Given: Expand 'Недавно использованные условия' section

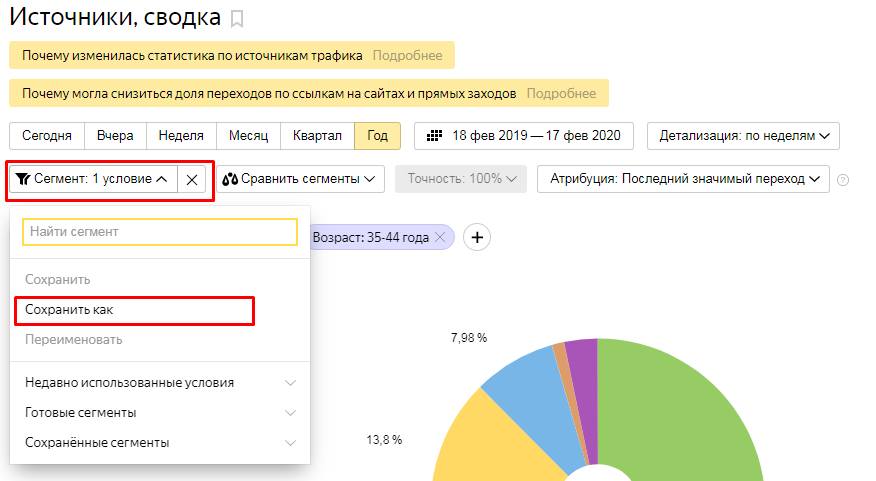Looking at the screenshot, I should [x=160, y=382].
